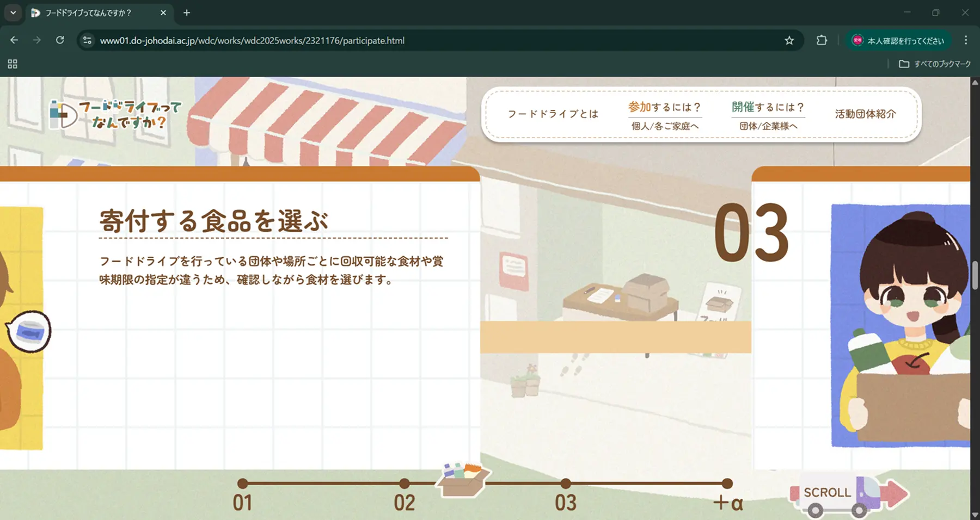Image resolution: width=980 pixels, height=520 pixels.
Task: Click the 本人確認を行ってください profile button
Action: click(898, 40)
